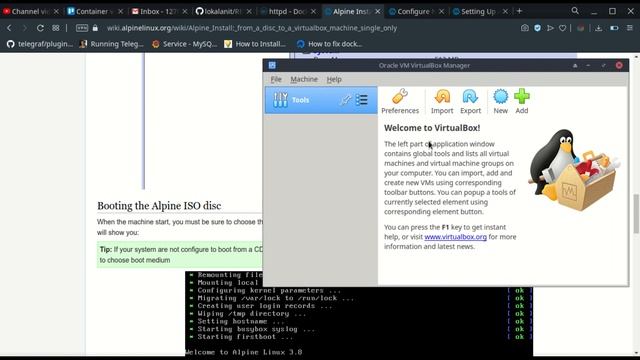This screenshot has width=640, height=360.
Task: Open the Tools list menu icon
Action: click(x=362, y=100)
